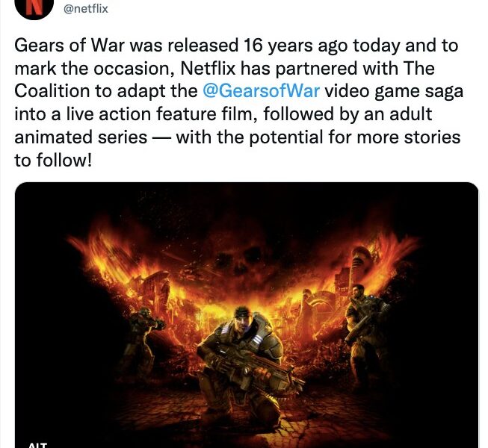Viewport: 488px width, 448px height.
Task: Click the Netflix profile avatar
Action: coord(34,7)
